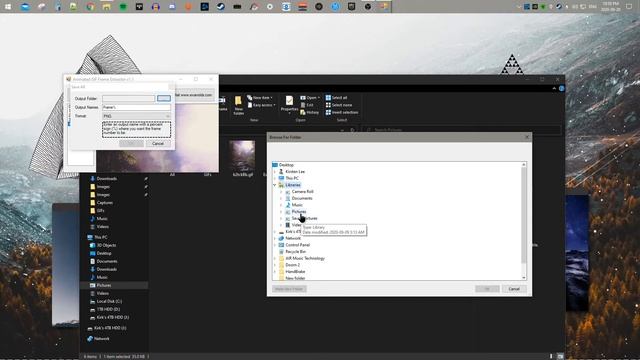
Task: Open Easy access menu in Explorer ribbon
Action: [x=262, y=105]
